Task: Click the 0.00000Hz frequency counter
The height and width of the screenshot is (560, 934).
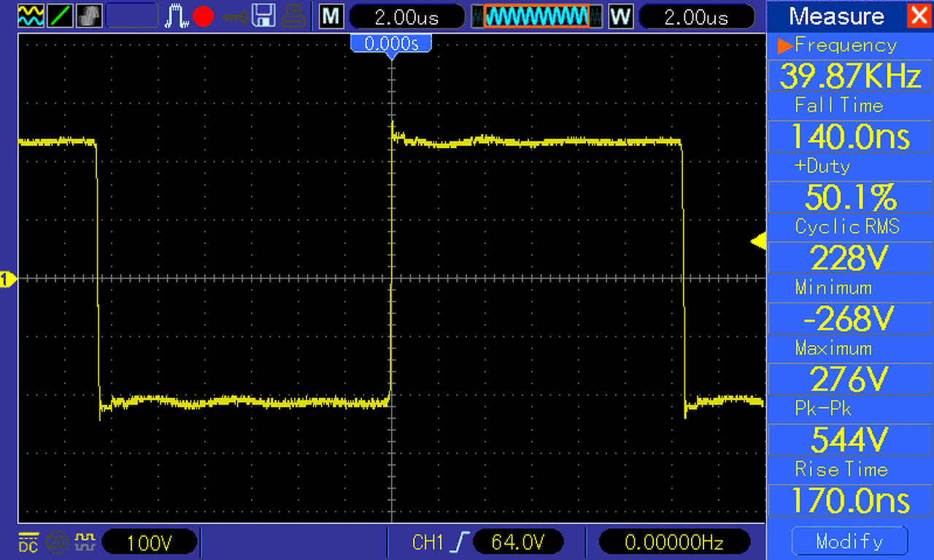Action: tap(674, 542)
